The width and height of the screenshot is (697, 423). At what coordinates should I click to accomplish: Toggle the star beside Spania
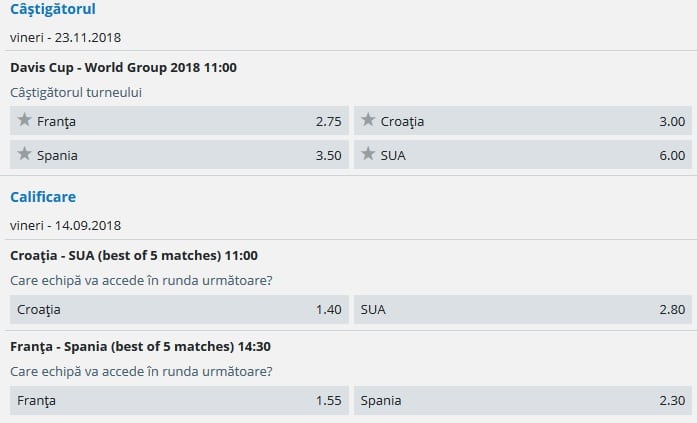pyautogui.click(x=25, y=154)
